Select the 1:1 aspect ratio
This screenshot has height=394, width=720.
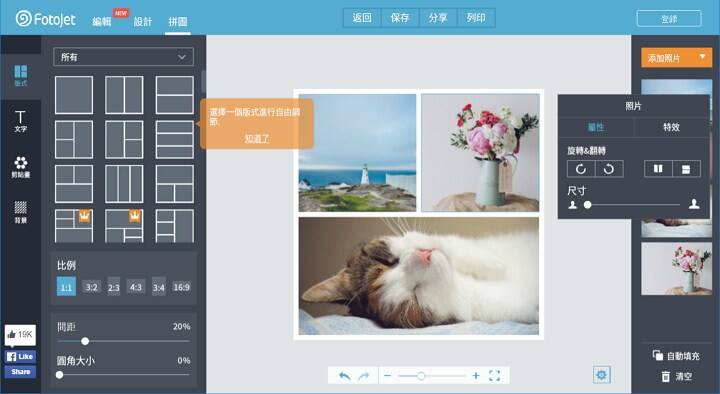[66, 287]
